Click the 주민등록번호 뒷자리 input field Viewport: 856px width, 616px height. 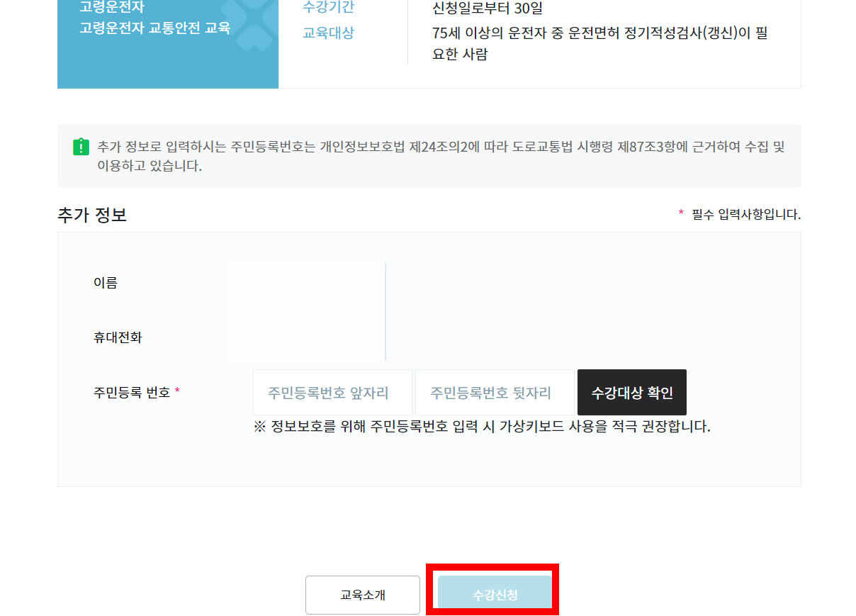point(494,392)
